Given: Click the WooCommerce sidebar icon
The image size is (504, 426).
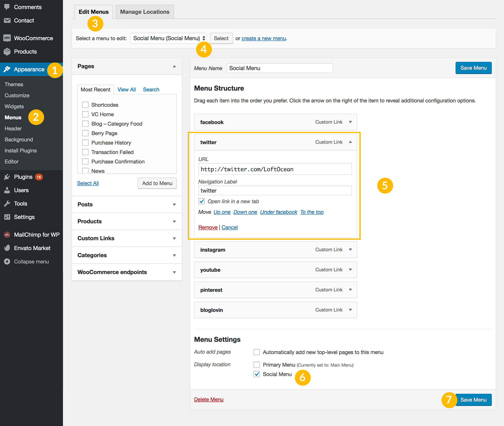Looking at the screenshot, I should pos(7,38).
